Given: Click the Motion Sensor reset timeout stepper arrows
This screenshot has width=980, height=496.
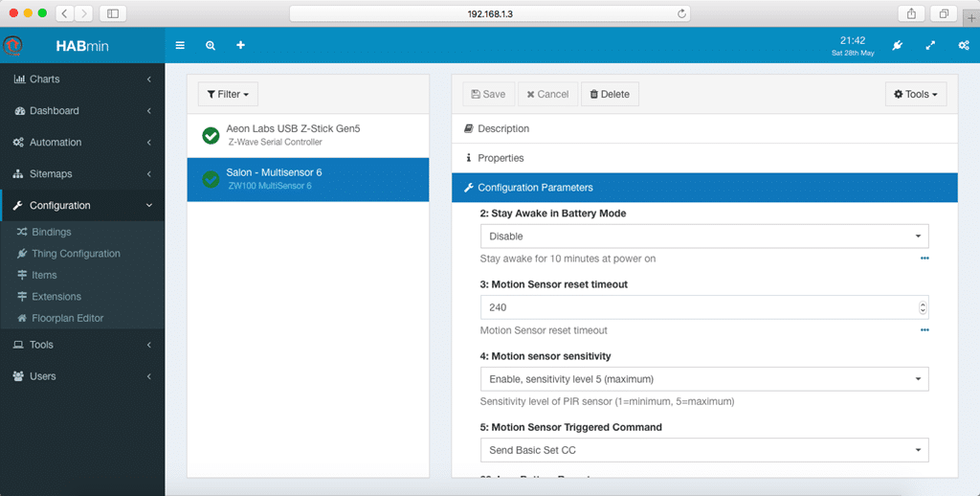Looking at the screenshot, I should tap(923, 307).
